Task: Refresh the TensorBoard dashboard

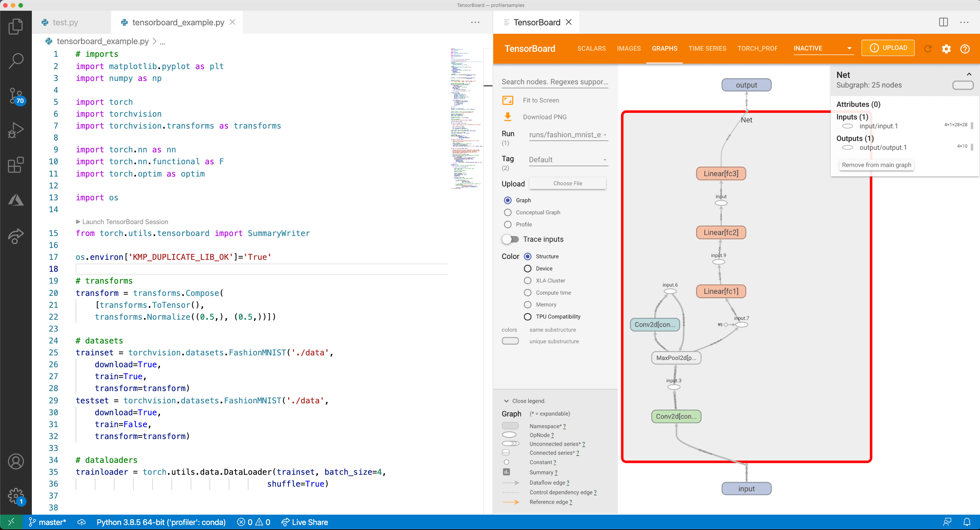Action: pos(928,48)
